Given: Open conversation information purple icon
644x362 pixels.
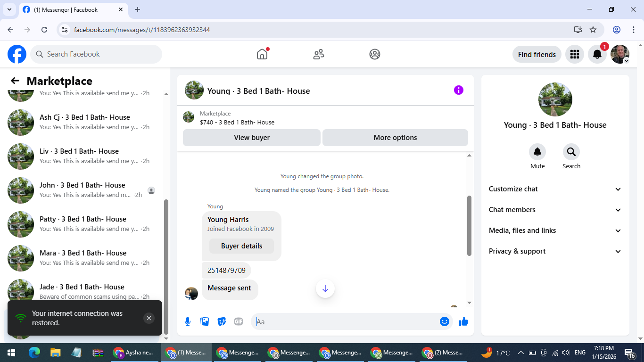Looking at the screenshot, I should click(459, 90).
